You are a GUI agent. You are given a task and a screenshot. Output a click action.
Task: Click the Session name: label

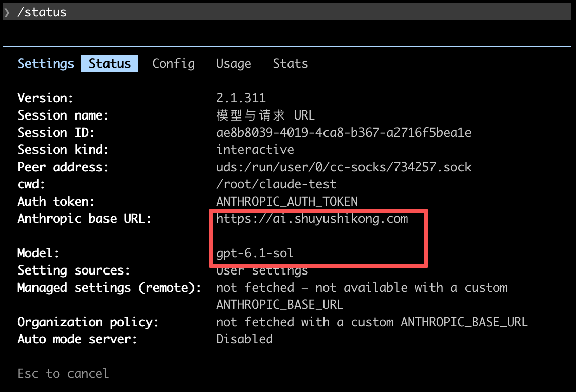[x=63, y=115]
